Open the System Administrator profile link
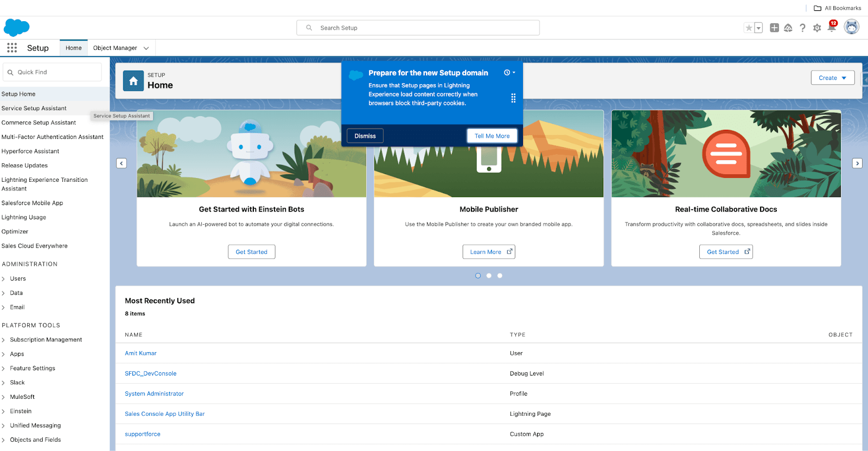Screen dimensions: 868x451 click(154, 393)
